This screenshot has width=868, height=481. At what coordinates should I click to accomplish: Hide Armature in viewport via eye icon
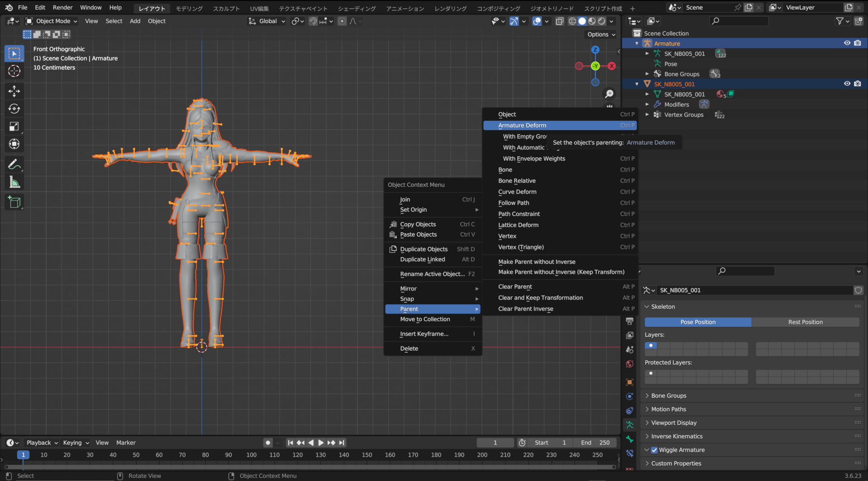click(847, 43)
